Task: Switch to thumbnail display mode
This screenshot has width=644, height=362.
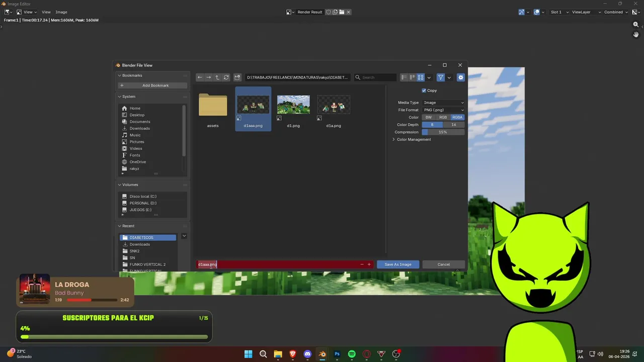Action: click(421, 77)
